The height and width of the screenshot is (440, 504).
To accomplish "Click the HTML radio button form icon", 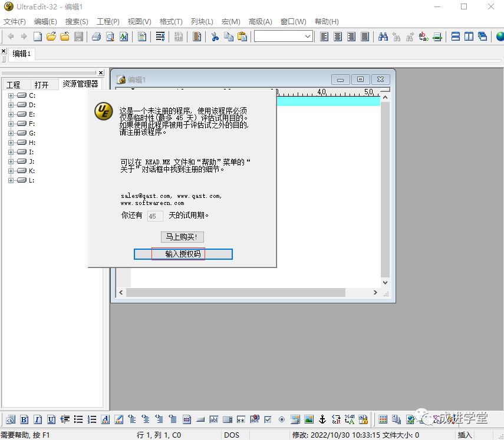I will pyautogui.click(x=282, y=419).
